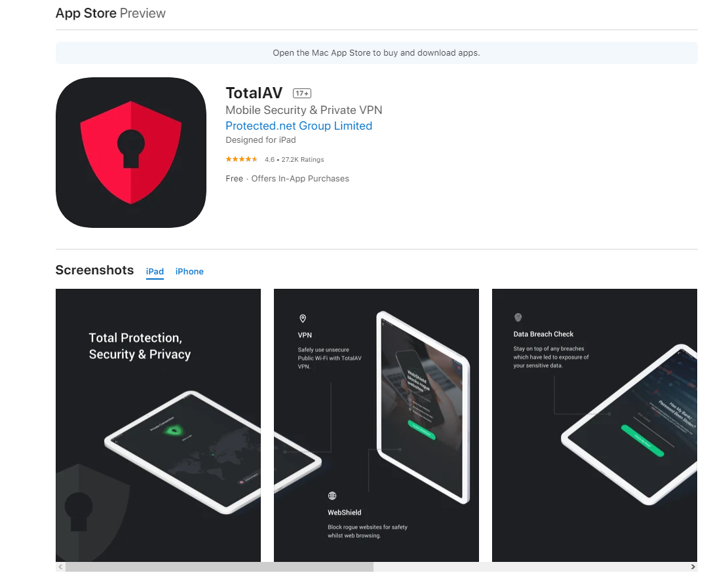The image size is (728, 575).
Task: Click the TotalAV app title
Action: point(254,93)
